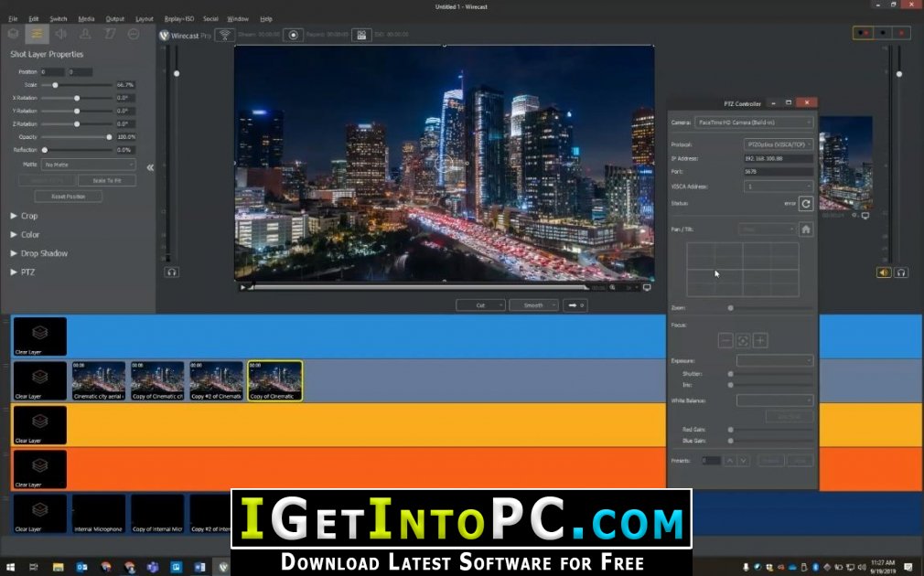The image size is (924, 576).
Task: Start recording with the Record button
Action: pos(293,36)
